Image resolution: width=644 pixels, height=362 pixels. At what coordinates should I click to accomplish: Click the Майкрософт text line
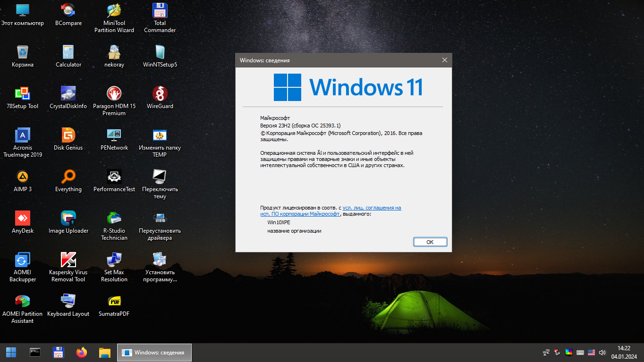click(x=275, y=118)
